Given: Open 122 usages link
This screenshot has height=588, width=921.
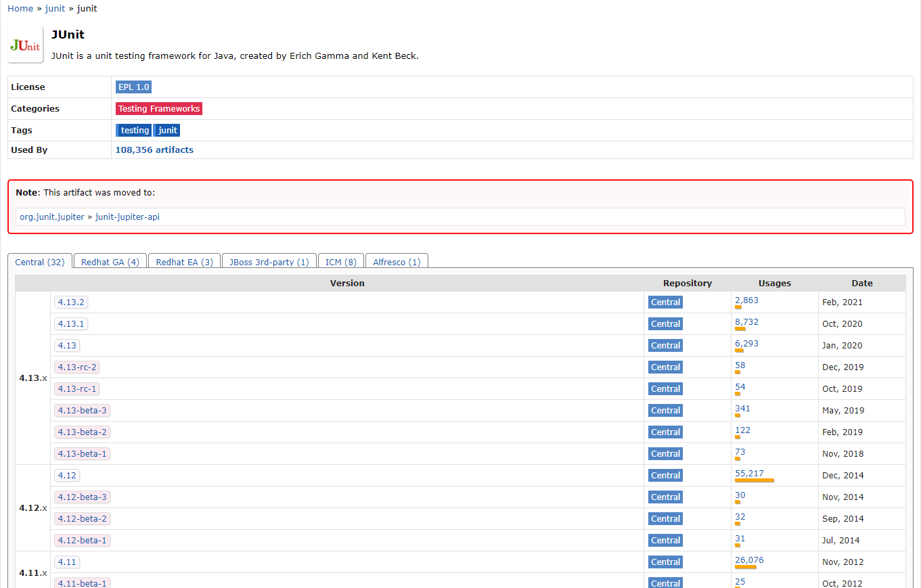Looking at the screenshot, I should [x=742, y=430].
